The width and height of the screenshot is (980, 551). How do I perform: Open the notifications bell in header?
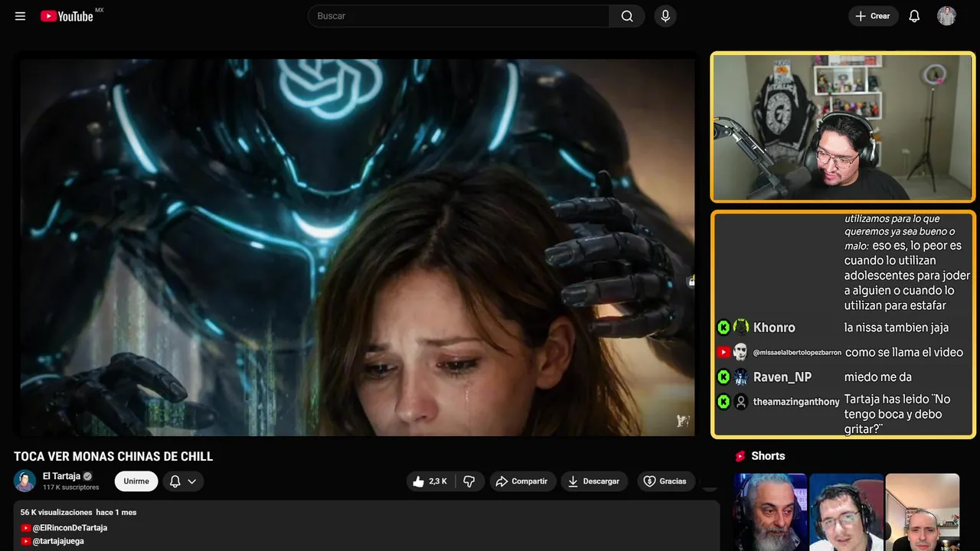pyautogui.click(x=914, y=16)
